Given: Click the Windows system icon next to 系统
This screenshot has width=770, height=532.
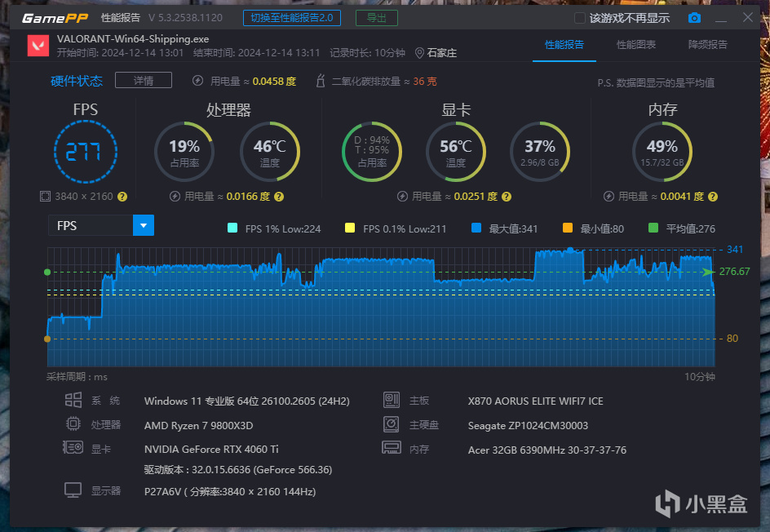Looking at the screenshot, I should (x=73, y=400).
